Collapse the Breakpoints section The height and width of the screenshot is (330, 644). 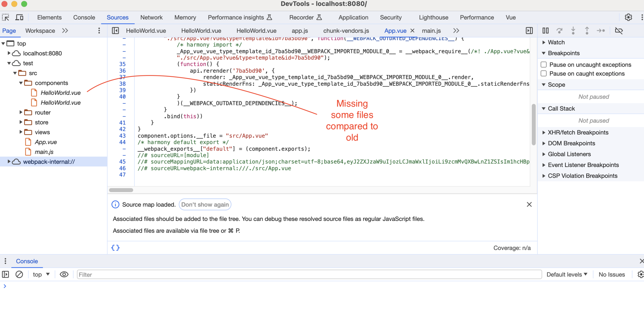(x=544, y=53)
